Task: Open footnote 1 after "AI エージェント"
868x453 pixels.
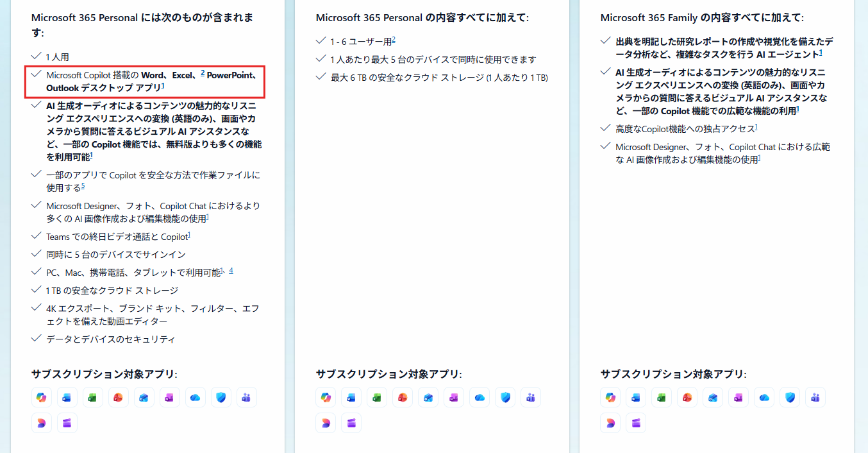Action: click(x=821, y=53)
